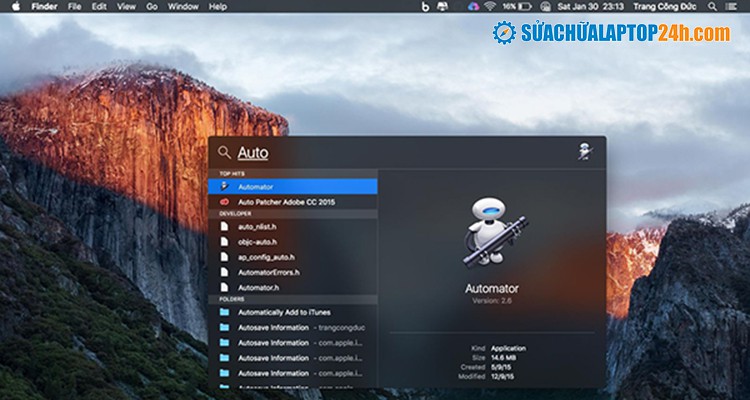Open the Go menu
Viewport: 750px width, 400px height.
click(152, 7)
